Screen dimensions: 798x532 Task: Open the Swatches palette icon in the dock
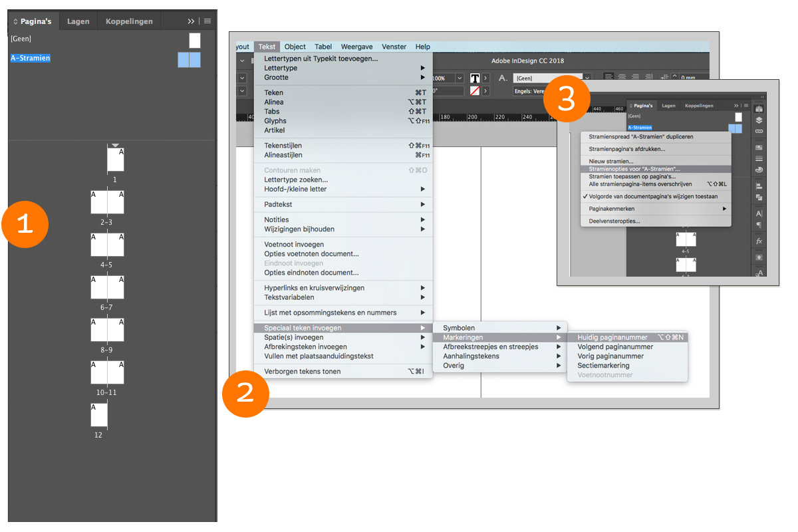tap(759, 170)
